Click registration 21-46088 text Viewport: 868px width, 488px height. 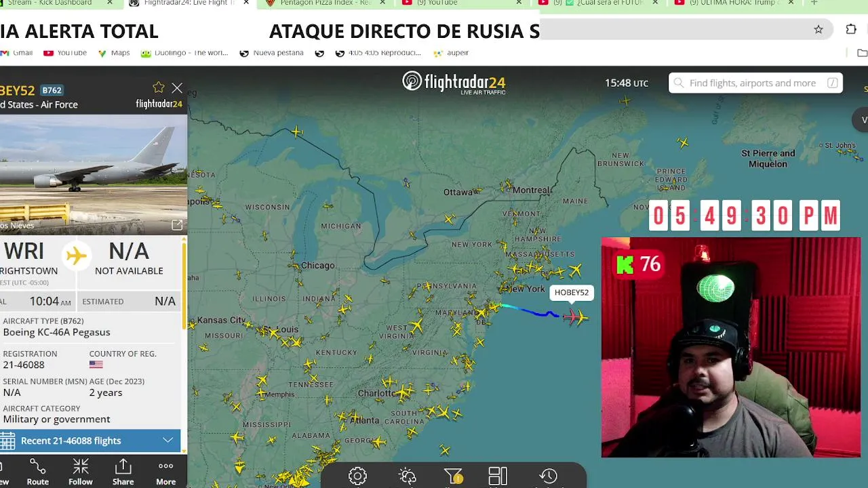pyautogui.click(x=23, y=365)
